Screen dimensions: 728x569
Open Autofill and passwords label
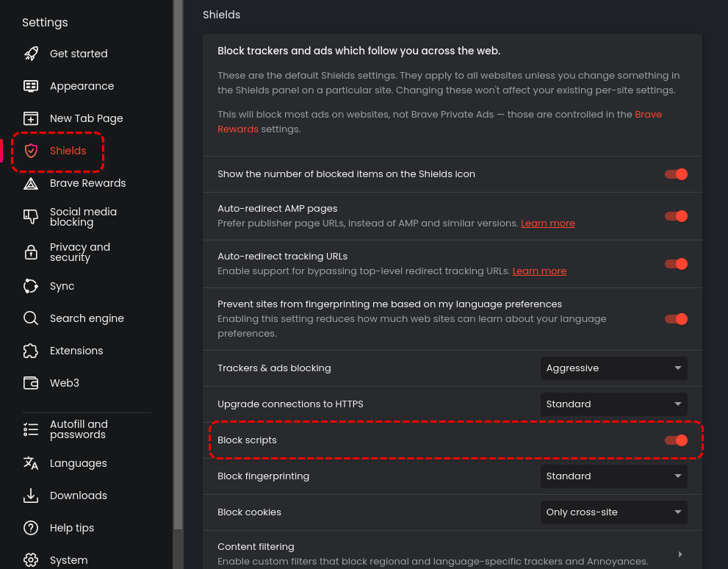(x=79, y=429)
